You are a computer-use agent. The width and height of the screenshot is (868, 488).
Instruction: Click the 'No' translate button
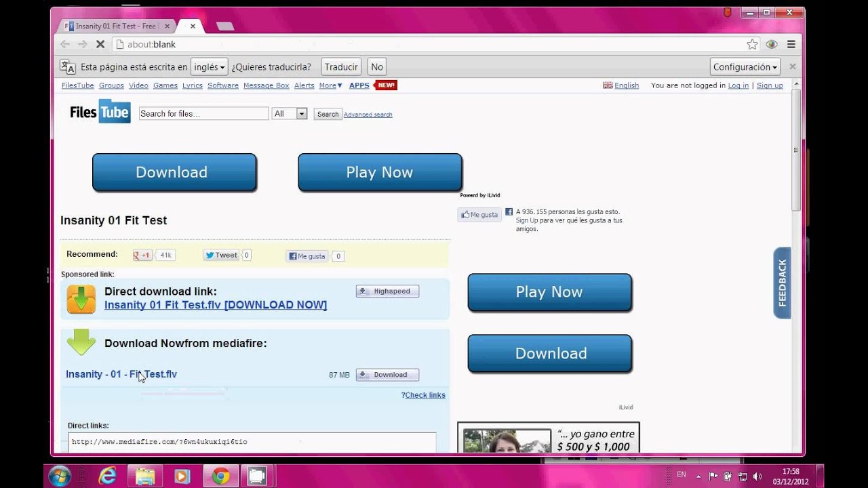point(377,66)
